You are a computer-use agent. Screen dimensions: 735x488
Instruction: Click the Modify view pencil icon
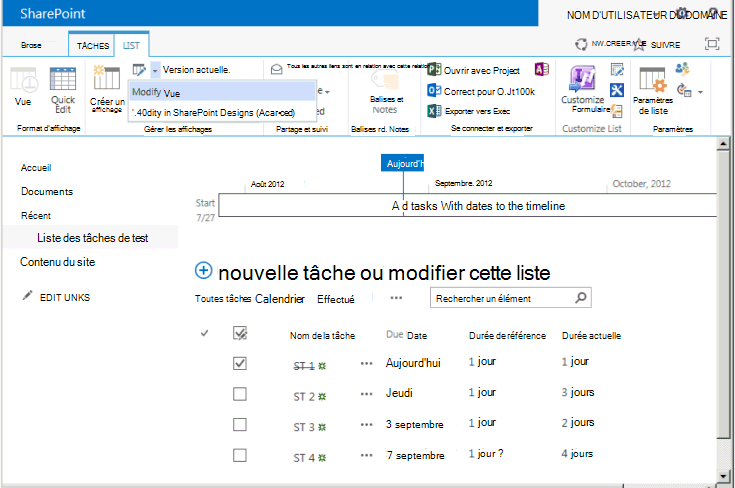coord(139,70)
